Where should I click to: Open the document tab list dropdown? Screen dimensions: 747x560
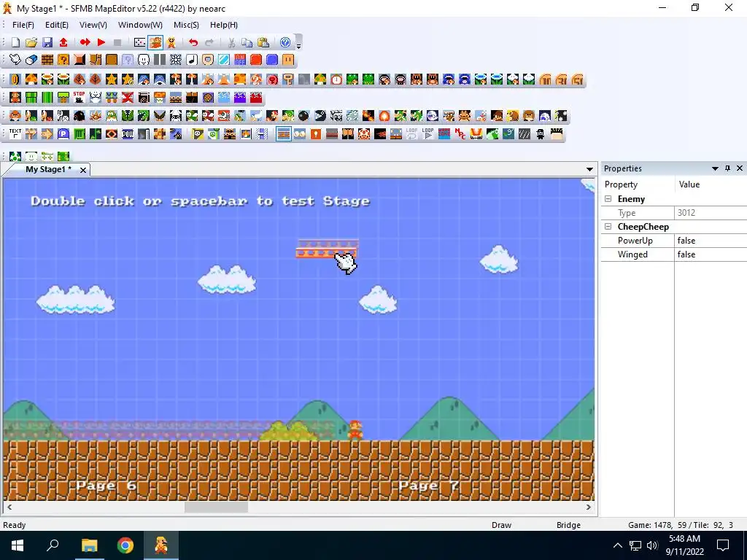click(589, 169)
